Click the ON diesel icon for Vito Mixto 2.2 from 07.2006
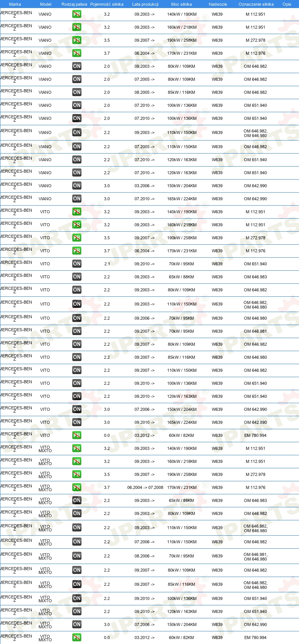 tap(77, 542)
